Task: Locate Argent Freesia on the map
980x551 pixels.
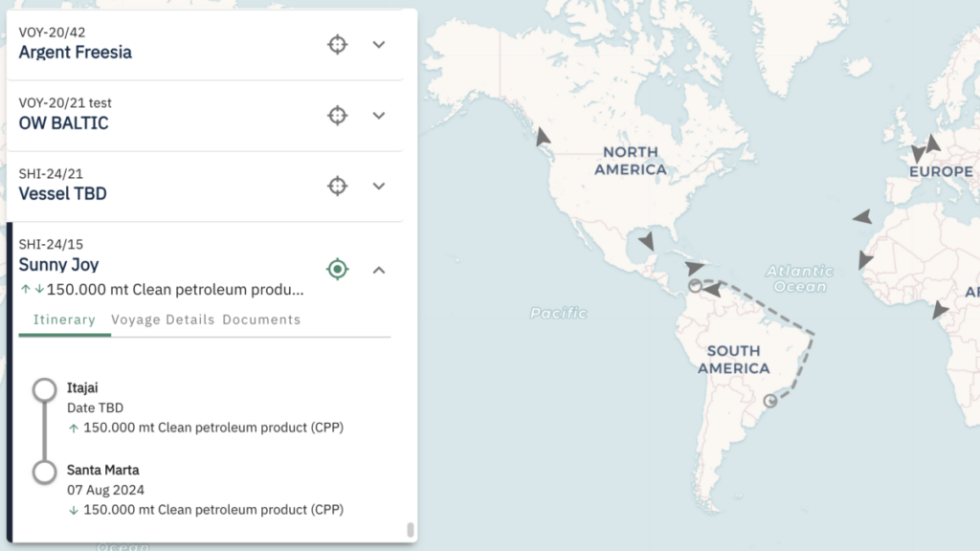Action: [x=337, y=45]
